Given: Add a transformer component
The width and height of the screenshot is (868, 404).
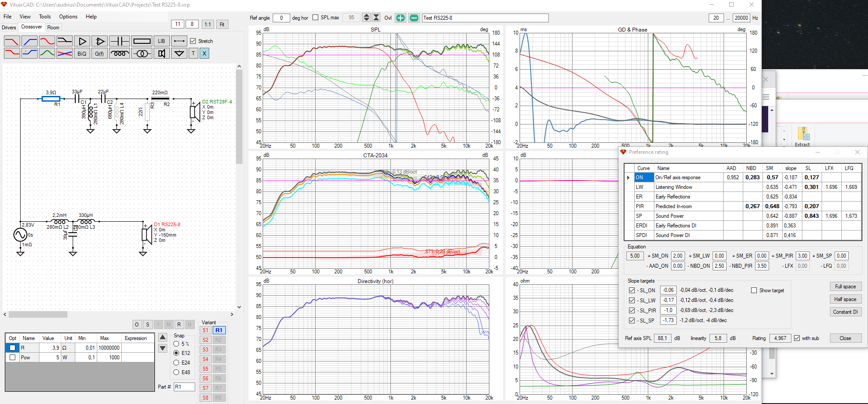Looking at the screenshot, I should point(142,53).
